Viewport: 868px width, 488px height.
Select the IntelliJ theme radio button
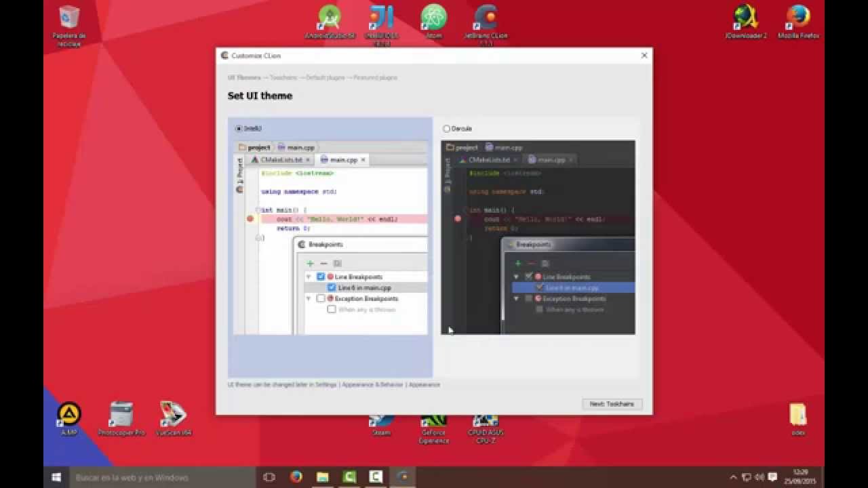pyautogui.click(x=238, y=128)
